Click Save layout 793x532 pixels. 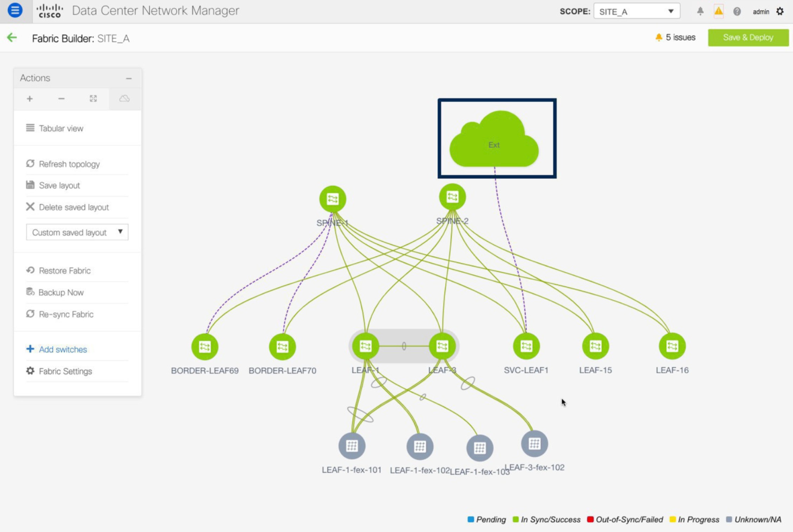(53, 185)
